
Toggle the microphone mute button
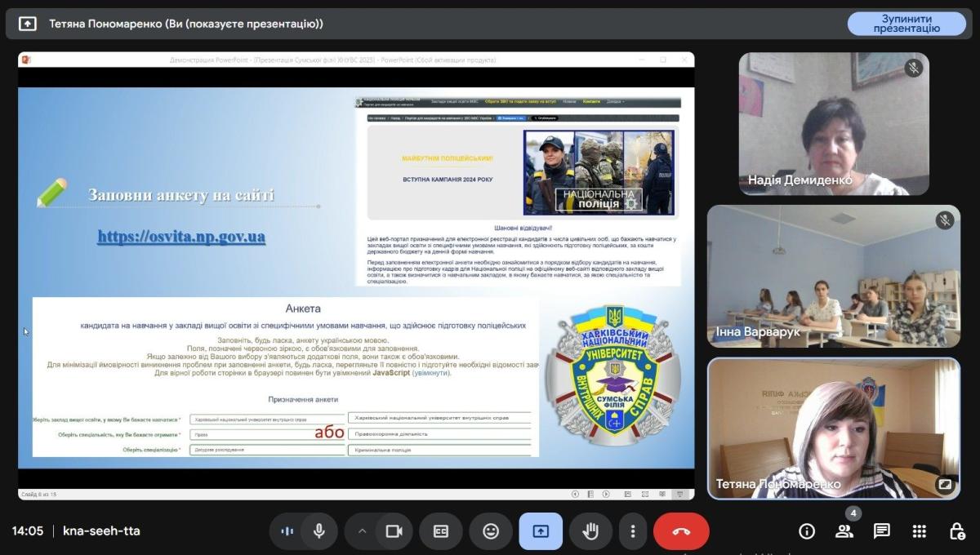(319, 531)
